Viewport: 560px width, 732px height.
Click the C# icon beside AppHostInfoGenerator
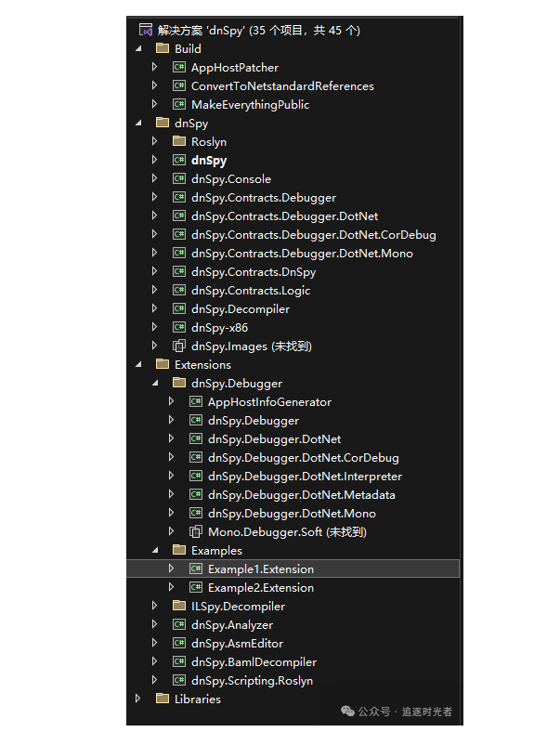click(196, 401)
